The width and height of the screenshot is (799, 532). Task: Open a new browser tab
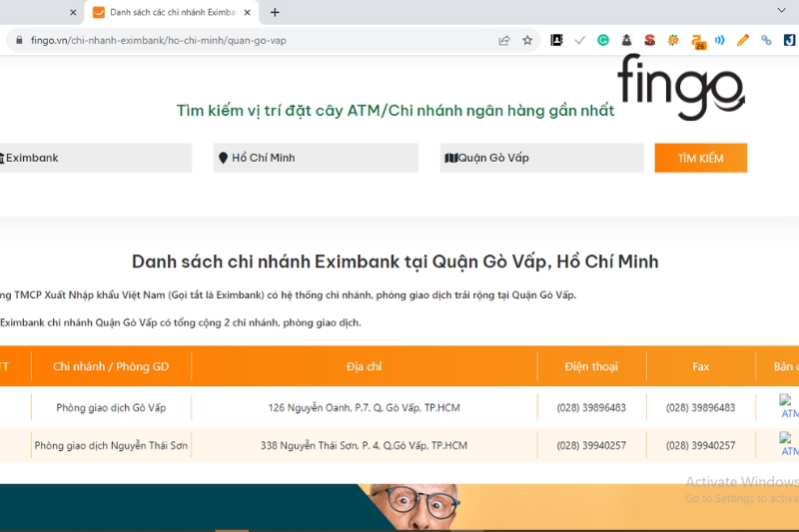click(x=275, y=12)
